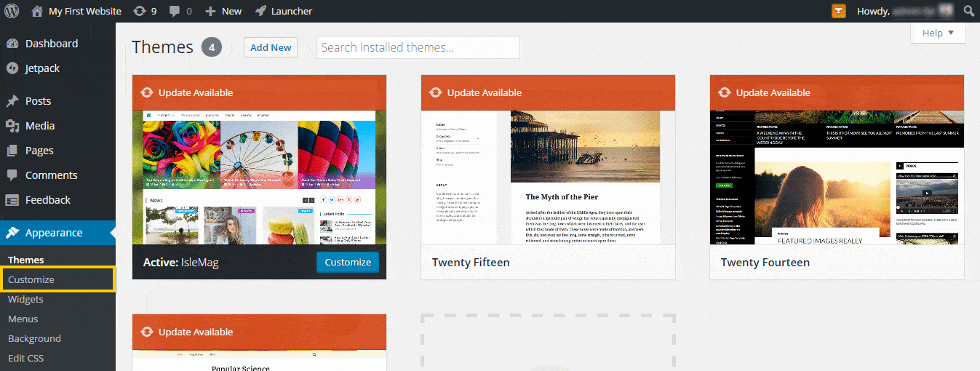Click the blue Customize button on IsleMag
The width and height of the screenshot is (980, 371).
point(348,262)
